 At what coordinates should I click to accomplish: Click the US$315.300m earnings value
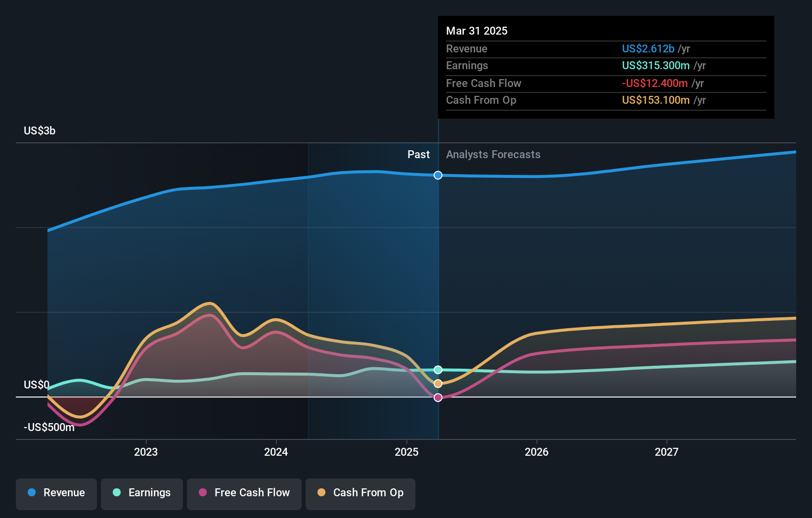tap(656, 65)
